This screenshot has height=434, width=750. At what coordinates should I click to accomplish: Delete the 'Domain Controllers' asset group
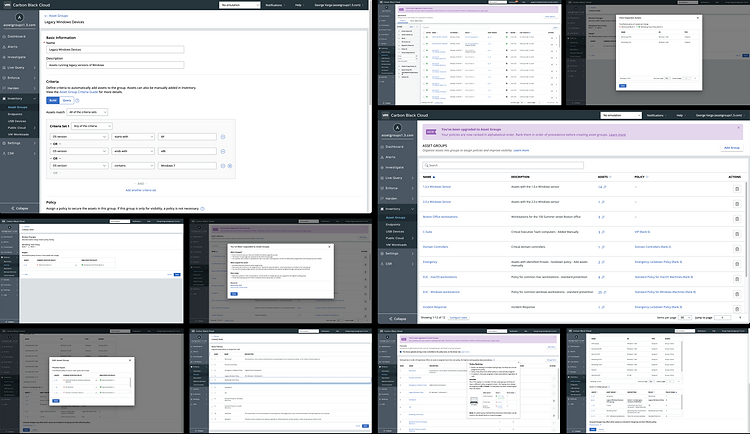[x=737, y=249]
